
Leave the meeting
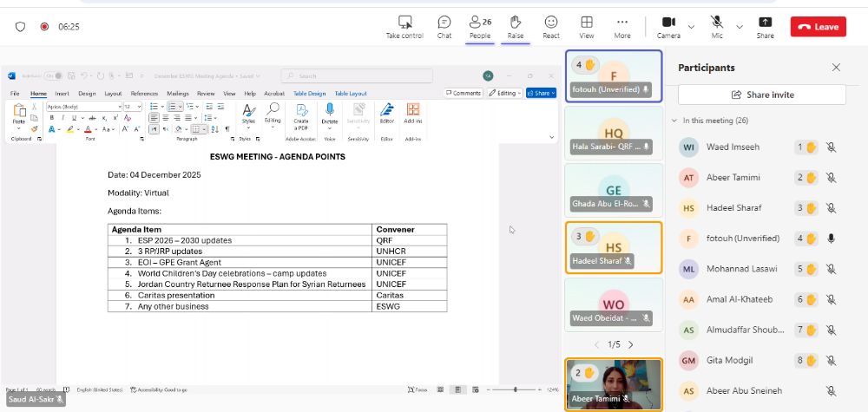tap(818, 27)
